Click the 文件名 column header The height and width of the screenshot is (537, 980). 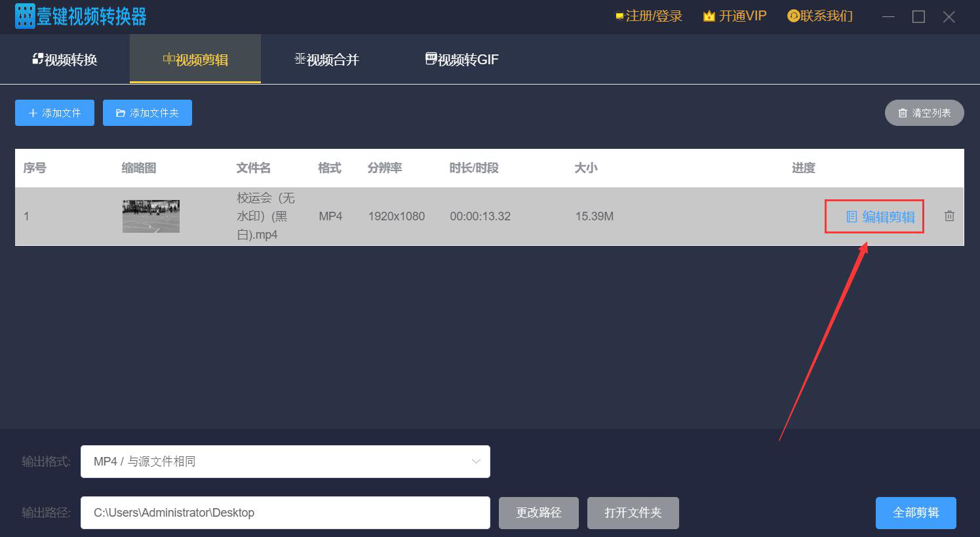coord(253,168)
